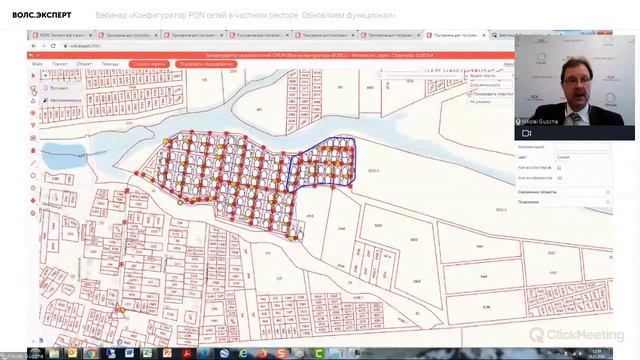This screenshot has height=360, width=640.
Task: Click the red button right of Помощь menu
Action: point(149,64)
